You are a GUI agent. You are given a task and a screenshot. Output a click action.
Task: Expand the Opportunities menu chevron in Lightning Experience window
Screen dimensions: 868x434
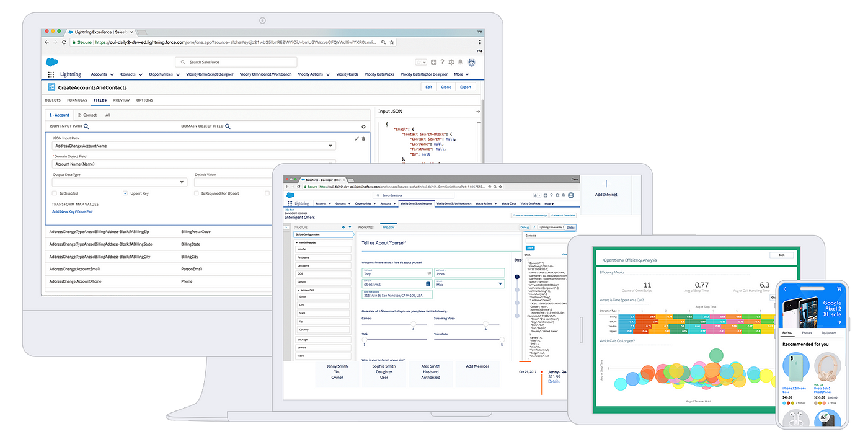[x=178, y=75]
